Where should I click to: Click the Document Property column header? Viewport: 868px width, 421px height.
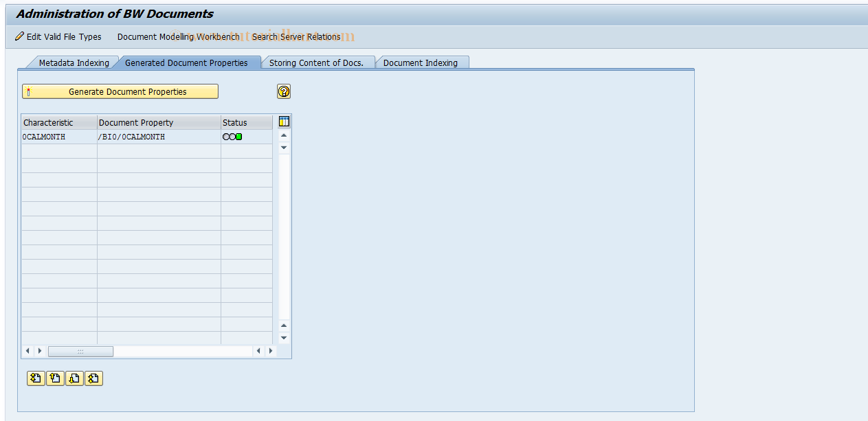tap(159, 122)
